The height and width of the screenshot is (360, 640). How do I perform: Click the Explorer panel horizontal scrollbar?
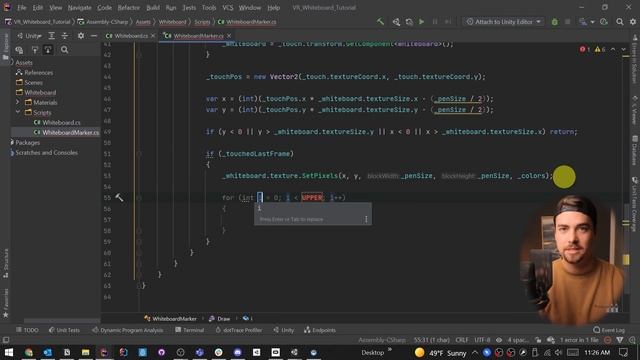(61, 321)
